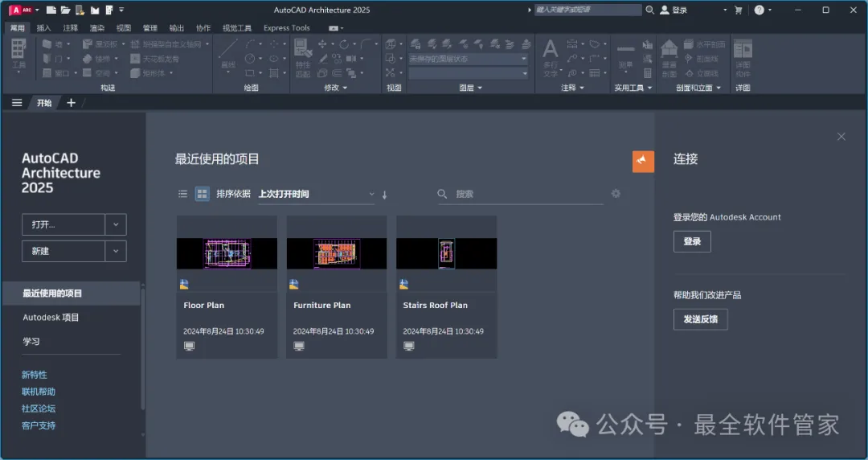Screen dimensions: 868x460
Task: Open the Express Tools ribbon tab
Action: tap(287, 27)
